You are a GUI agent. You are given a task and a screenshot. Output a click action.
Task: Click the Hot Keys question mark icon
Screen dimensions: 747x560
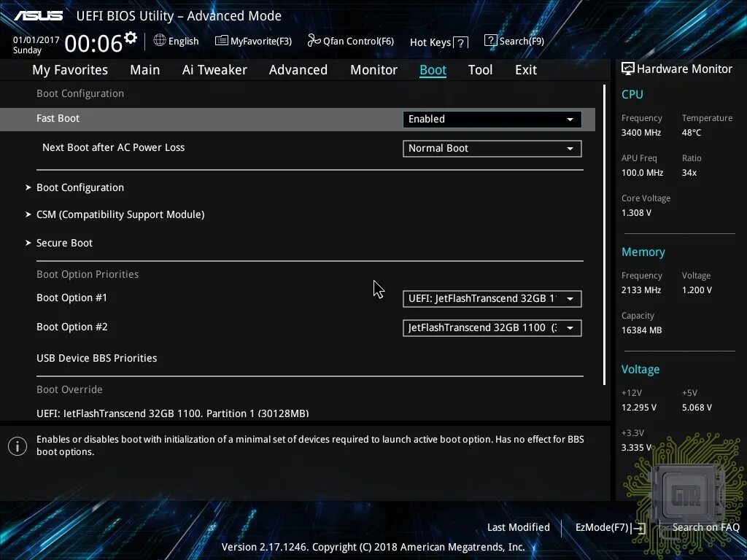click(461, 43)
